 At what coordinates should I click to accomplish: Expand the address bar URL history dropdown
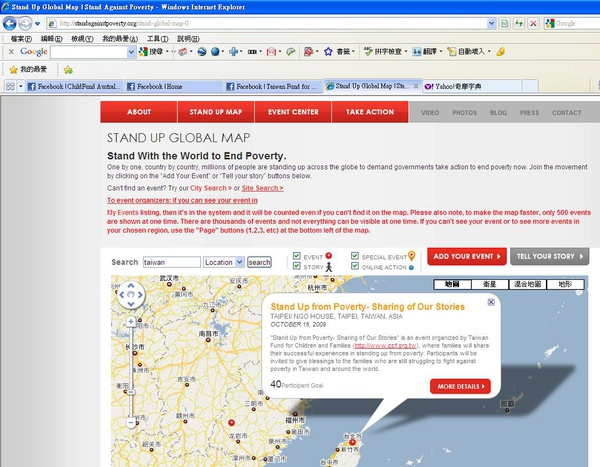pos(491,24)
